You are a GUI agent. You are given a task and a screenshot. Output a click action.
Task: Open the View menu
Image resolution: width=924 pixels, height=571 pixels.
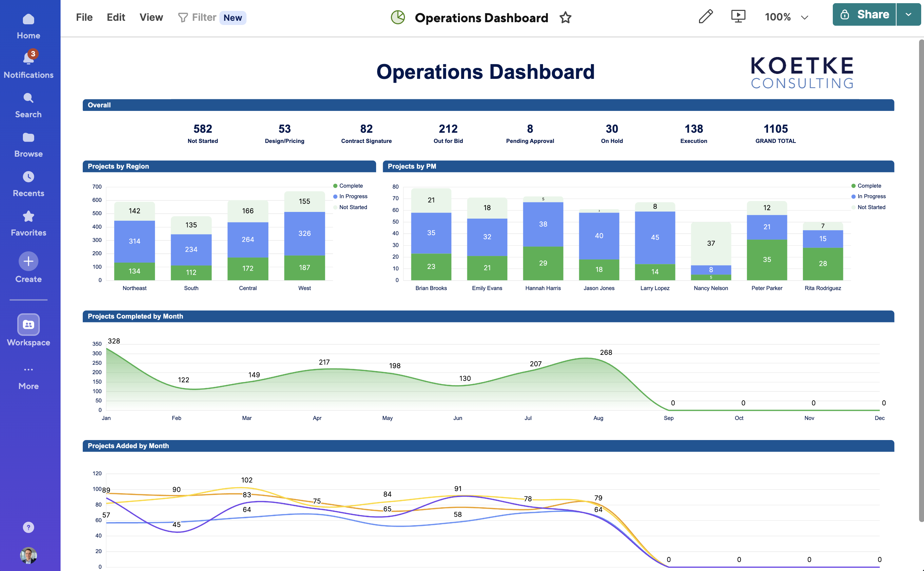[151, 17]
